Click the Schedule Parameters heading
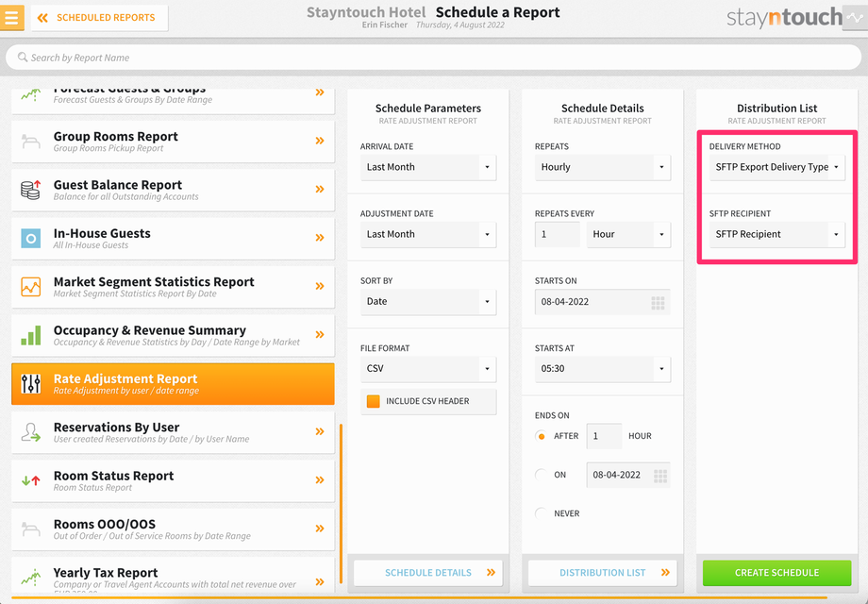This screenshot has height=604, width=868. 428,109
